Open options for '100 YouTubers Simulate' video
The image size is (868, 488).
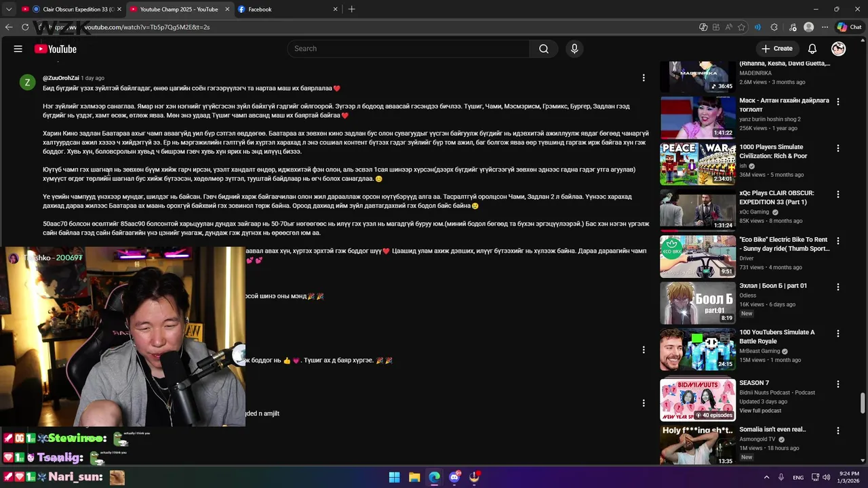(838, 333)
